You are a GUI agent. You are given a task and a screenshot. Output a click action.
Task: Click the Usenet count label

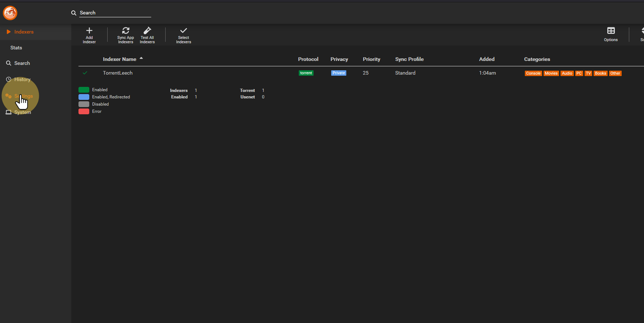248,97
